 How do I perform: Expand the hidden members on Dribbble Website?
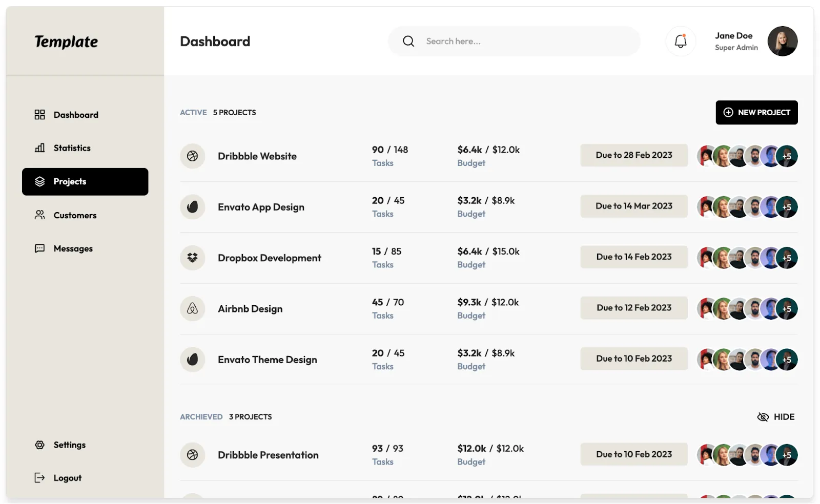[787, 156]
